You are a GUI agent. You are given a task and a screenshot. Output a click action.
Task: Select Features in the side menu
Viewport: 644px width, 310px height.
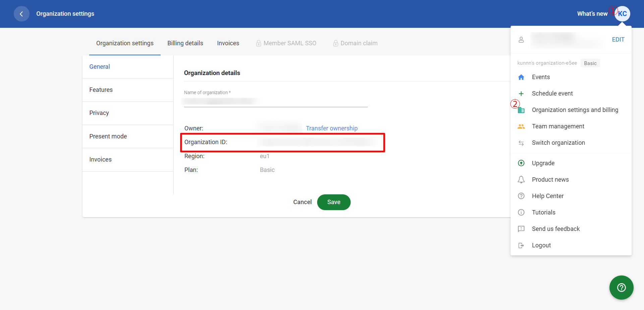point(128,90)
